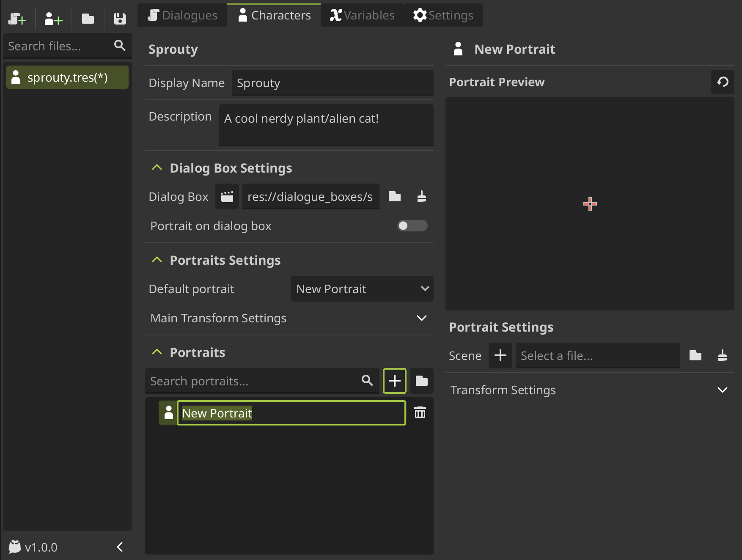Delete the New Portrait entry

click(x=420, y=413)
